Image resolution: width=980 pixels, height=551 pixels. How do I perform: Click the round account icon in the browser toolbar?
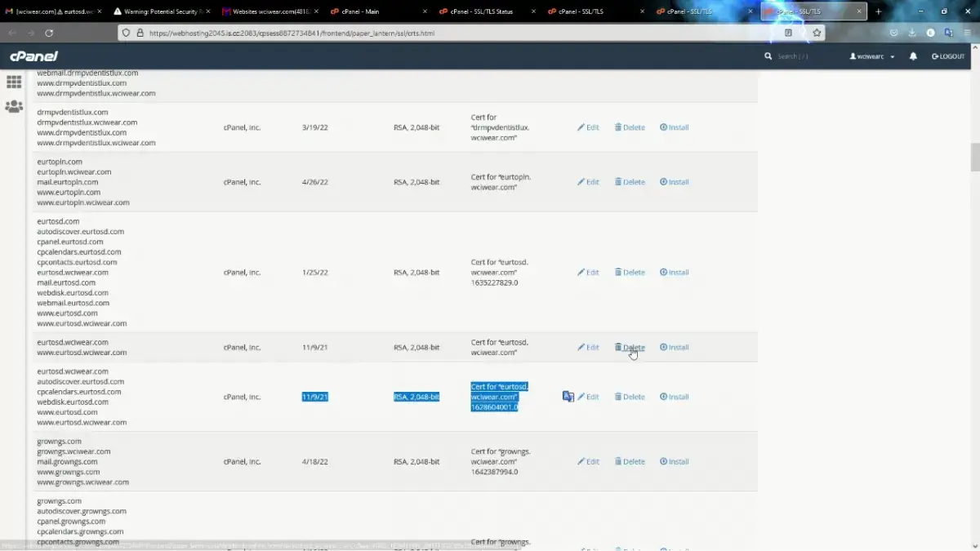click(x=931, y=33)
